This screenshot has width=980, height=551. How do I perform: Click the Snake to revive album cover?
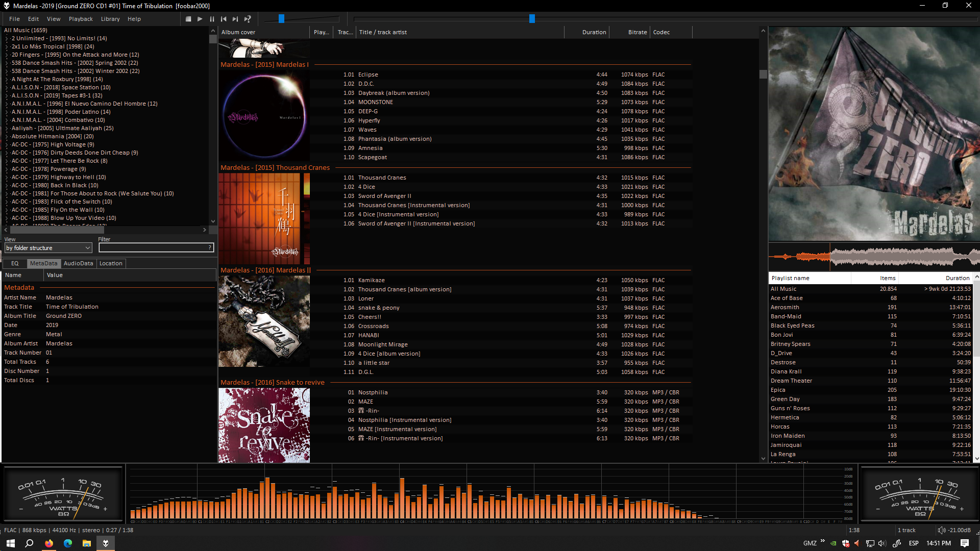pyautogui.click(x=264, y=425)
